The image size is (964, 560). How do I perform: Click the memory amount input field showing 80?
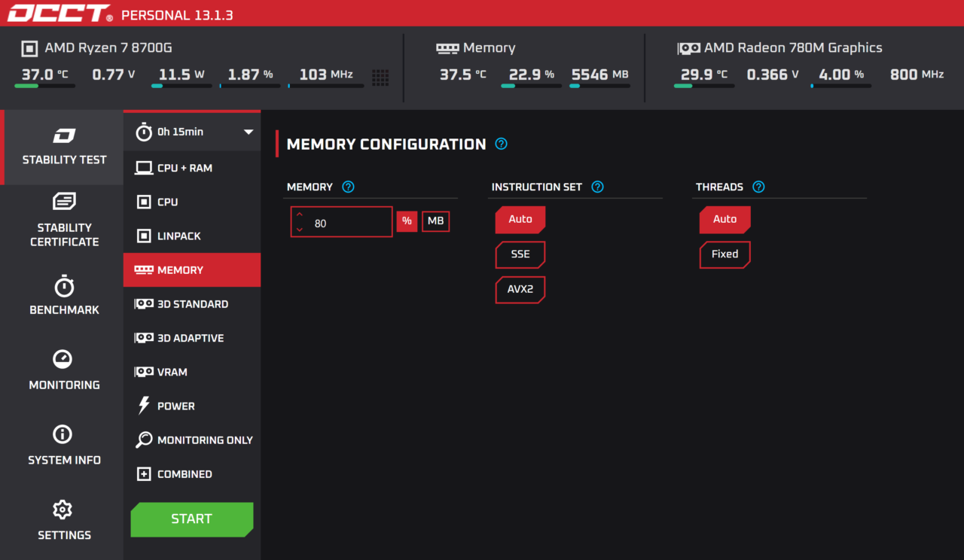[342, 222]
